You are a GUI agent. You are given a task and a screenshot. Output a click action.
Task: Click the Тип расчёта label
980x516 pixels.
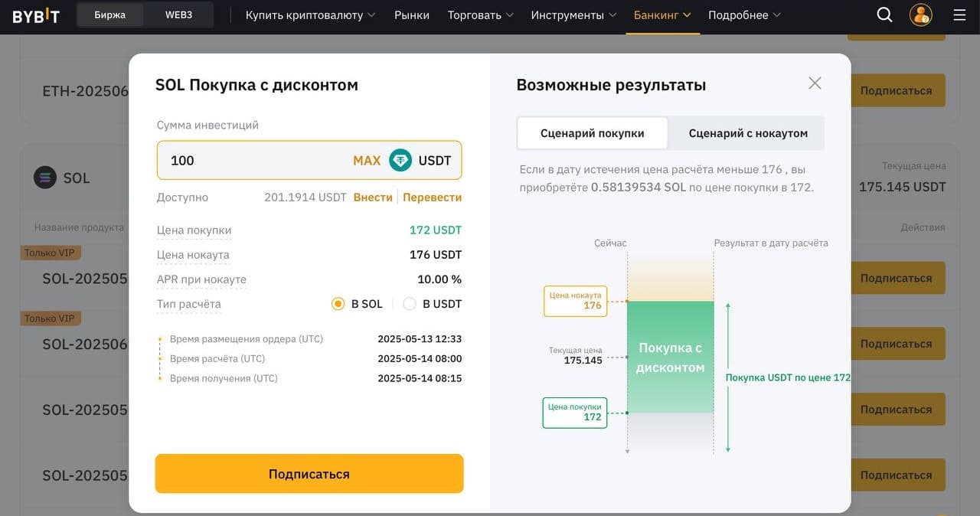pos(188,304)
